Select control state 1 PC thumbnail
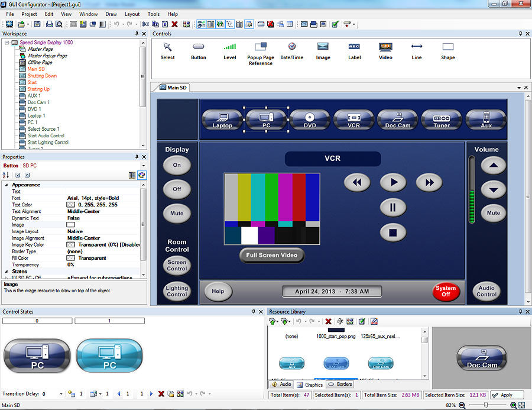532x410 pixels. (109, 356)
